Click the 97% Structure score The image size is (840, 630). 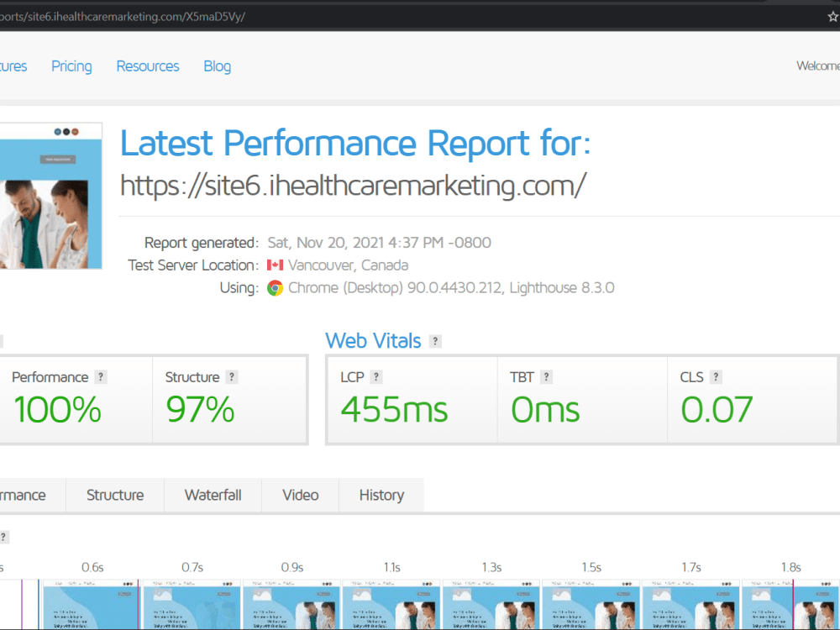pyautogui.click(x=200, y=410)
